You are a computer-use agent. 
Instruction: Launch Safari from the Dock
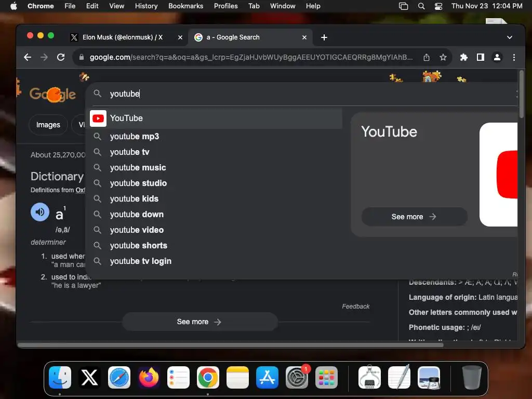tap(119, 377)
